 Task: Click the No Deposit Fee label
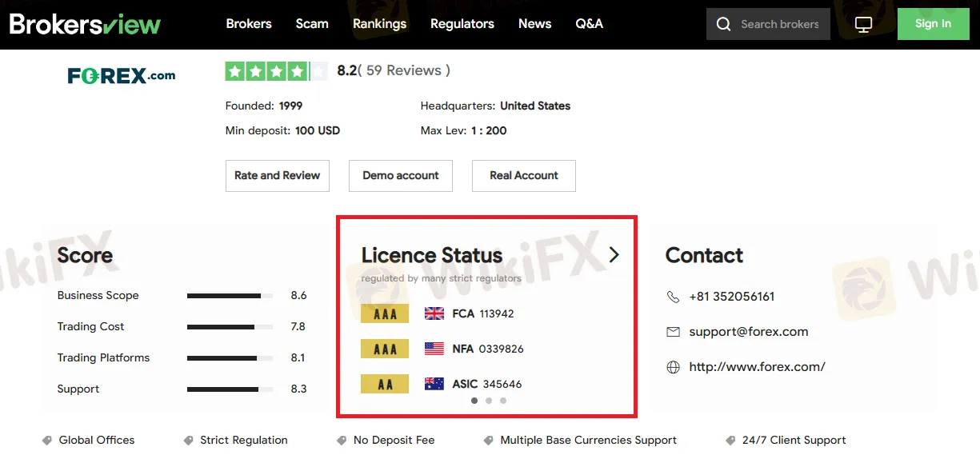394,440
